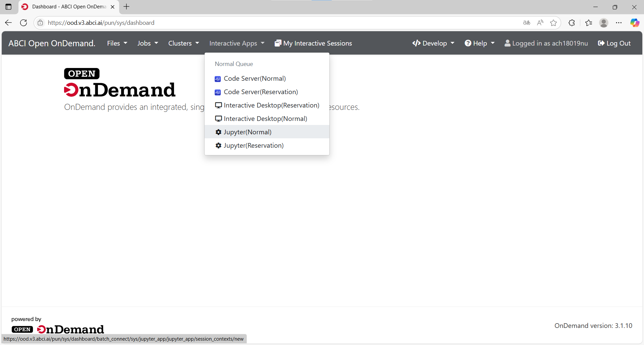Go to ABCI Open OnDemand home link

click(52, 43)
